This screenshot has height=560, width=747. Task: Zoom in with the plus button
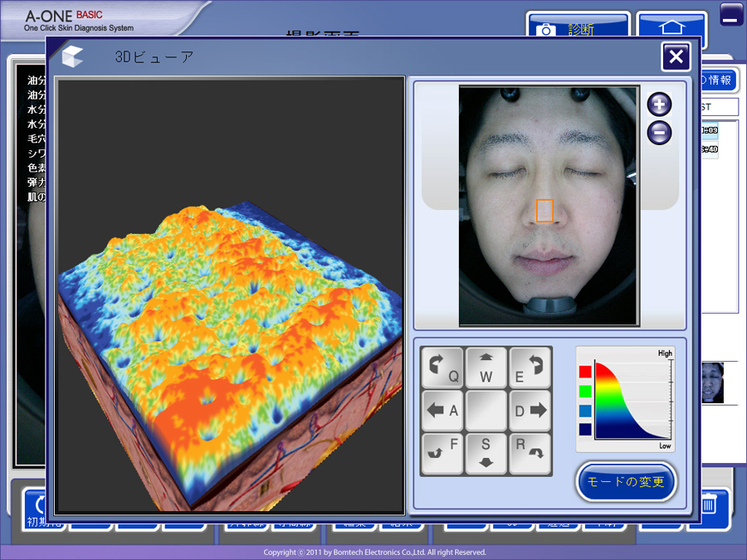(x=658, y=104)
